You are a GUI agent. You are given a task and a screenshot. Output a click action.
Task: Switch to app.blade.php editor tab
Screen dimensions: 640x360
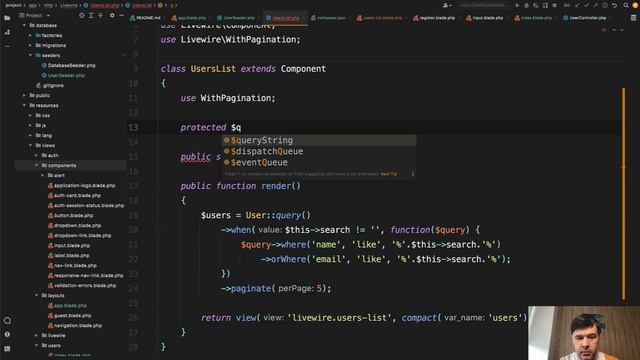[x=189, y=18]
